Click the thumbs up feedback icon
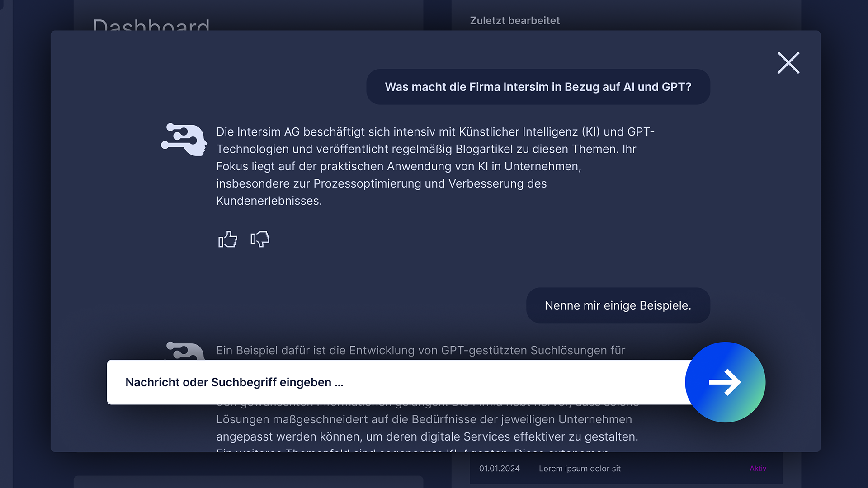 [227, 239]
